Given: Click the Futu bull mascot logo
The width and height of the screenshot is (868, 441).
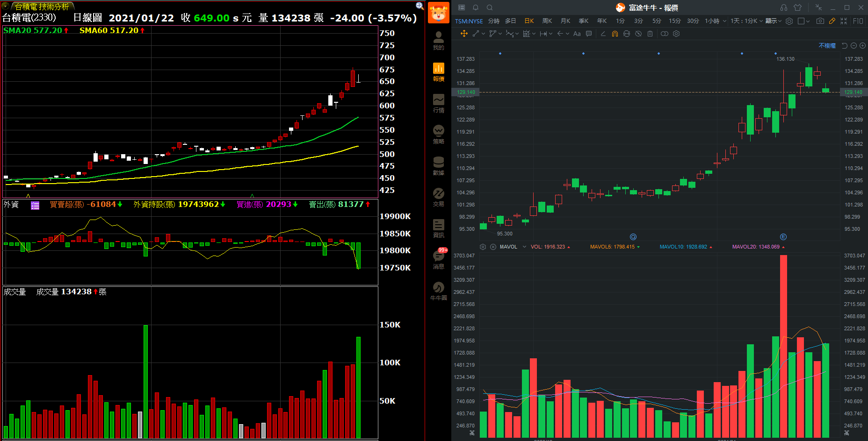Looking at the screenshot, I should (x=438, y=13).
